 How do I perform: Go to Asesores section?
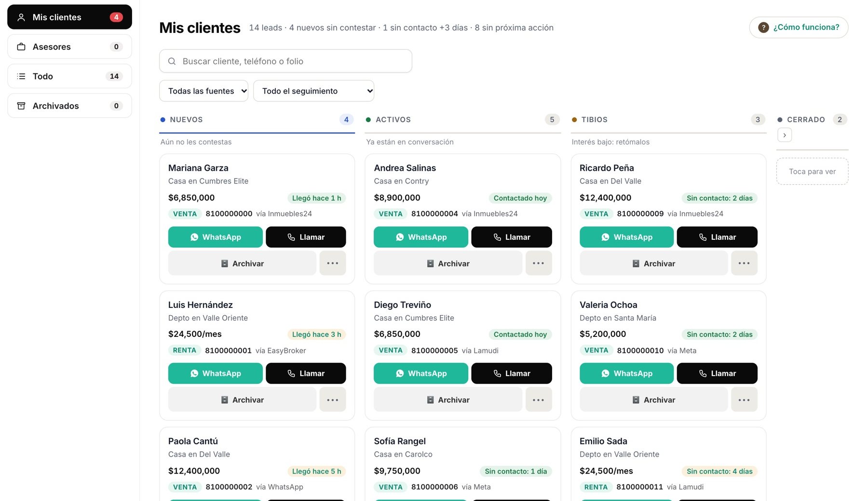69,47
